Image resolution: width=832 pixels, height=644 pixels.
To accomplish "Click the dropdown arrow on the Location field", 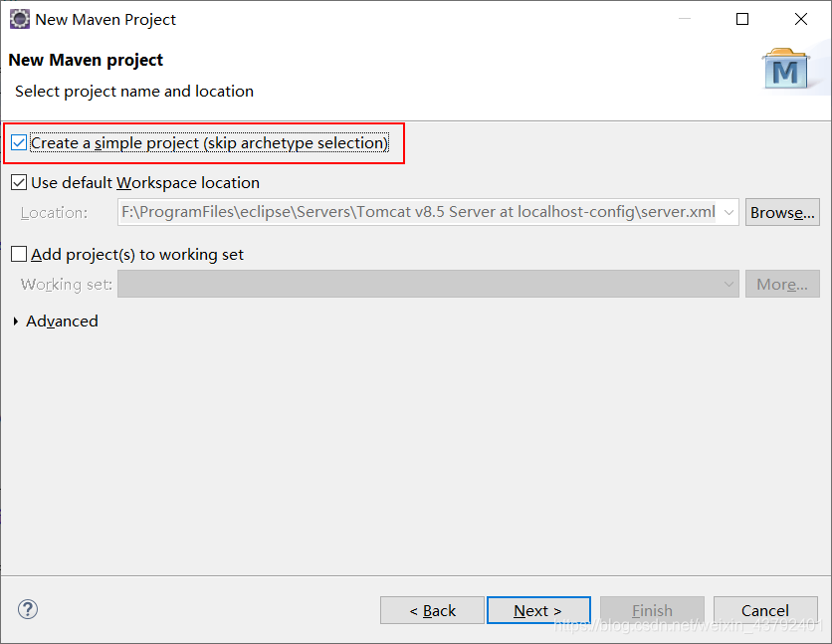I will 728,211.
